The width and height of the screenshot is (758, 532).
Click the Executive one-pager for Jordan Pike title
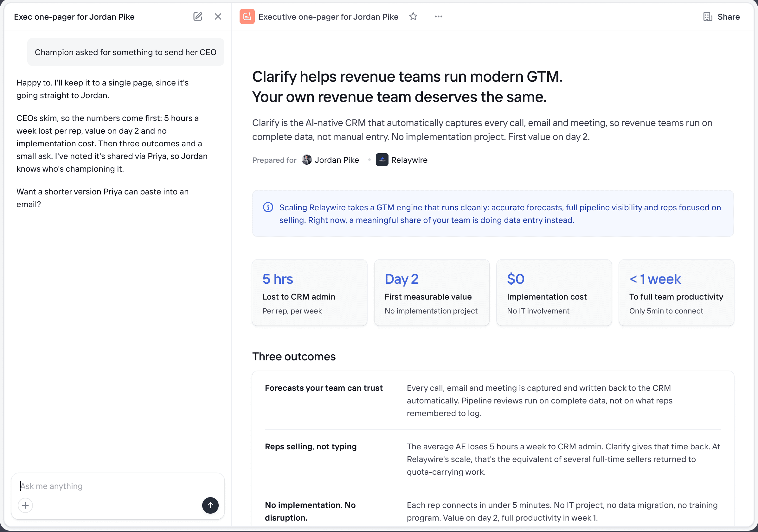coord(329,17)
